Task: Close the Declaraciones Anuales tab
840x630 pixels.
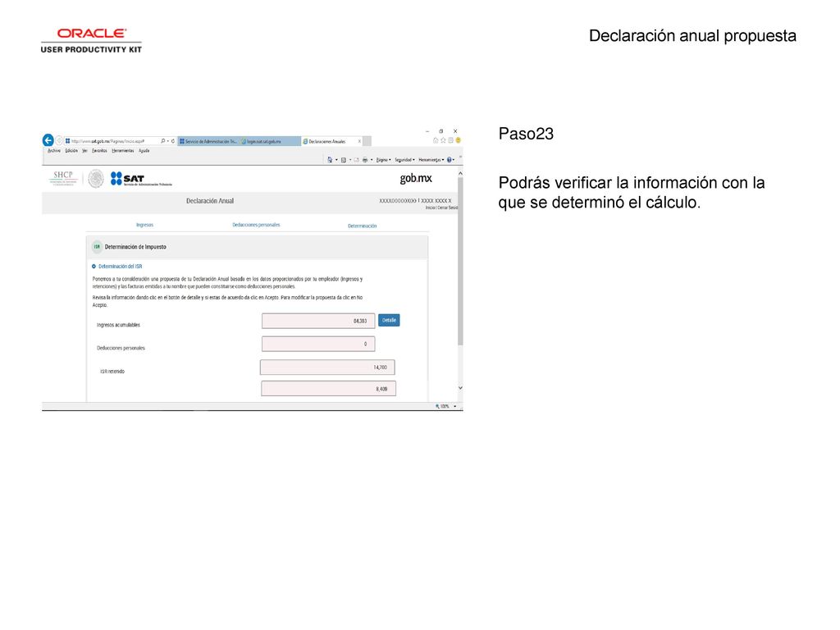Action: pyautogui.click(x=359, y=141)
